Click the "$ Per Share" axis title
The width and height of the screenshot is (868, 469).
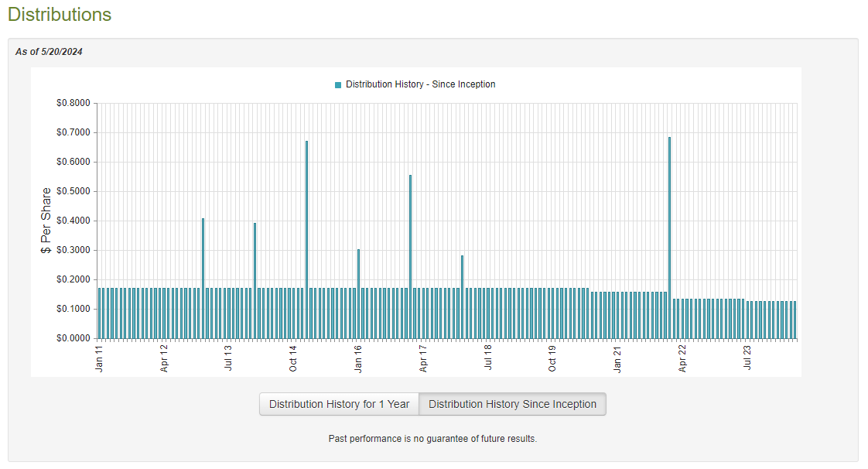point(46,221)
